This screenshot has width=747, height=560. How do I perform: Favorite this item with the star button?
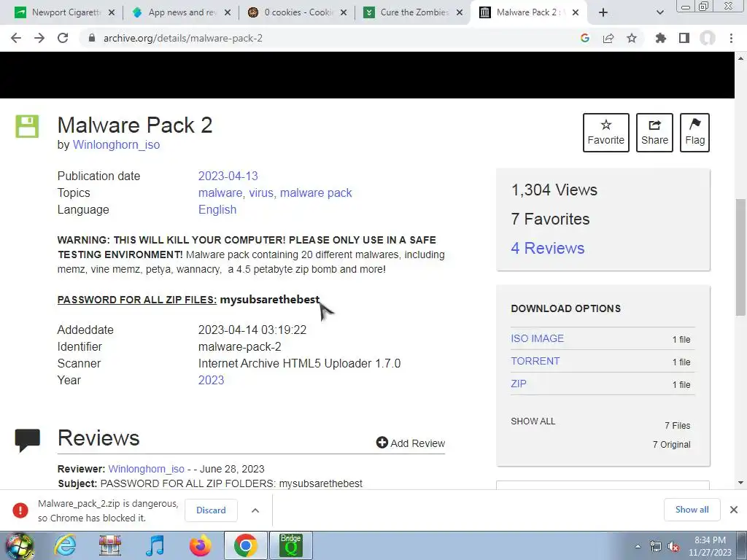606,133
